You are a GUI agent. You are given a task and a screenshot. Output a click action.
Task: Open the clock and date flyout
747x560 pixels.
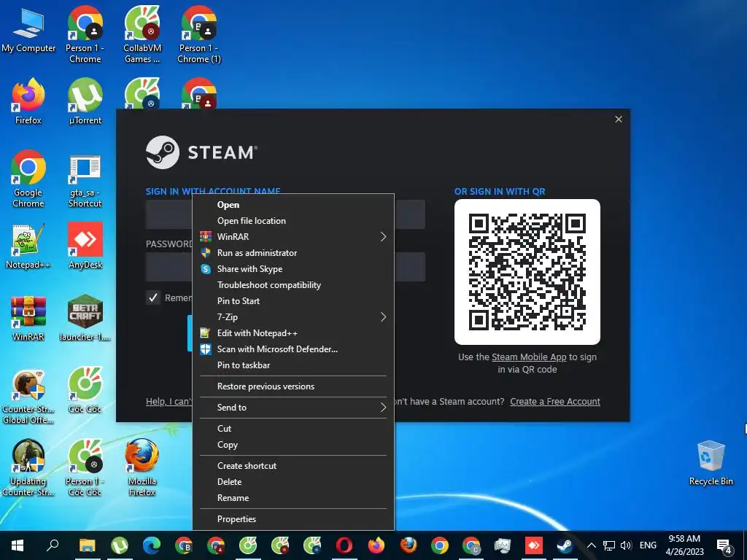click(684, 545)
